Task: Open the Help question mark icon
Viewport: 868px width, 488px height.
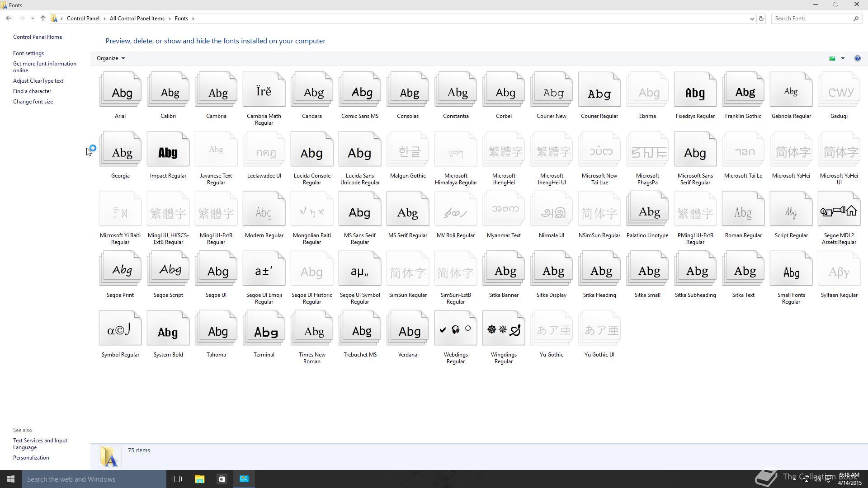Action: (x=857, y=58)
